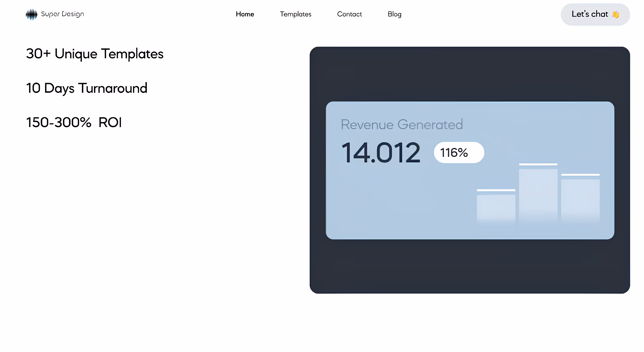Click the 14.012 revenue figure
Screen dimensions: 644x352
tap(381, 152)
